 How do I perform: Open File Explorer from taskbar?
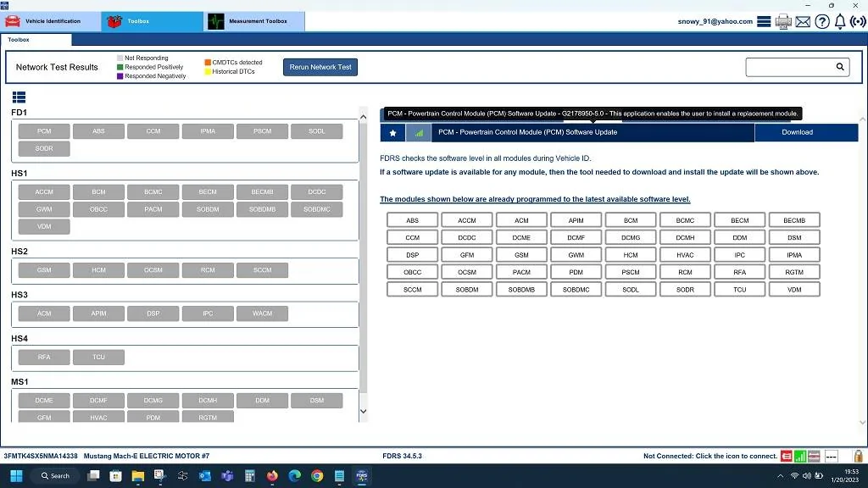[138, 476]
